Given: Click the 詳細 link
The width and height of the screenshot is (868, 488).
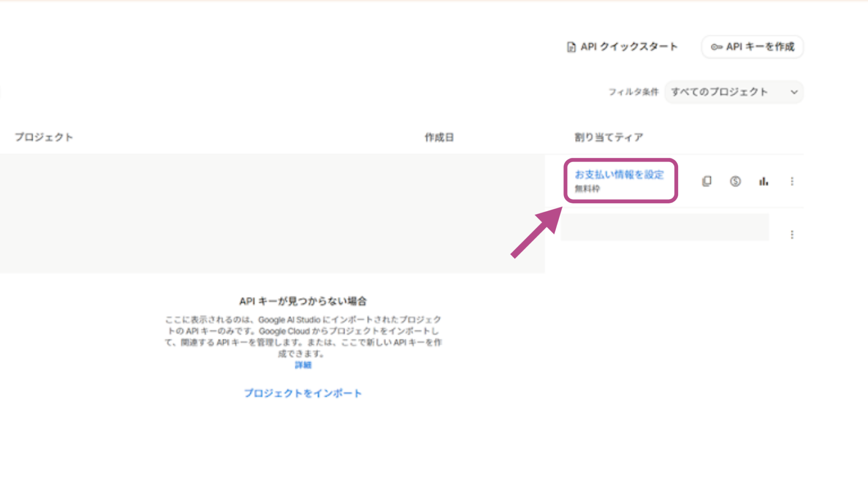Looking at the screenshot, I should click(x=303, y=365).
